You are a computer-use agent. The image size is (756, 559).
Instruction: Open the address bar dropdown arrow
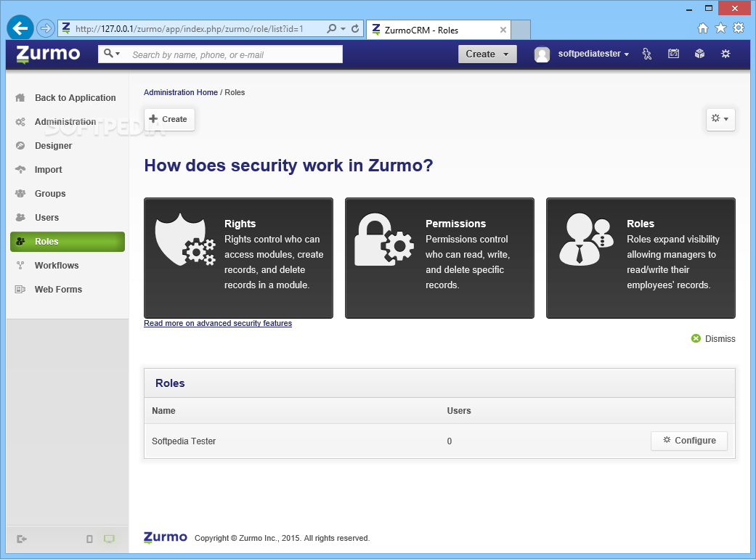tap(343, 29)
